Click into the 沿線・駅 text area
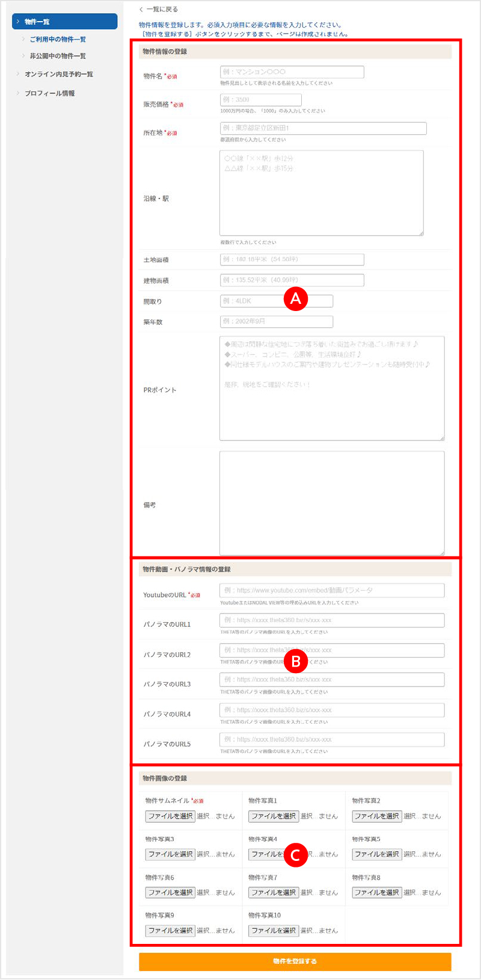Screen dimensions: 481x980 point(321,193)
